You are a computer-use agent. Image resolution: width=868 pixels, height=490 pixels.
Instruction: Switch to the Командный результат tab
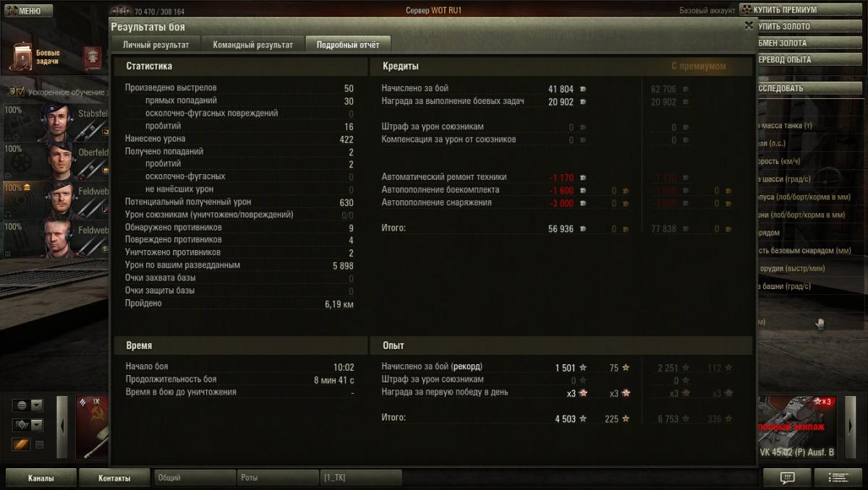pyautogui.click(x=252, y=44)
